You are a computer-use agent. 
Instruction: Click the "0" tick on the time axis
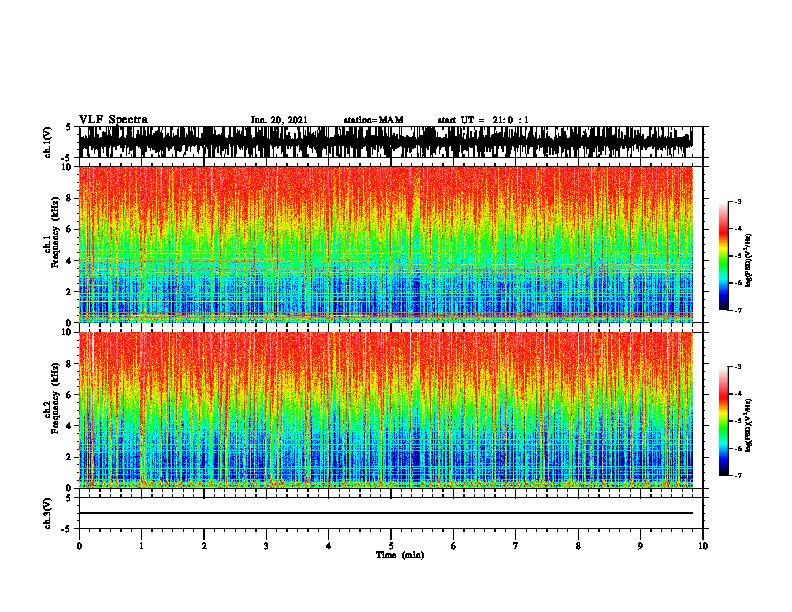[x=79, y=546]
